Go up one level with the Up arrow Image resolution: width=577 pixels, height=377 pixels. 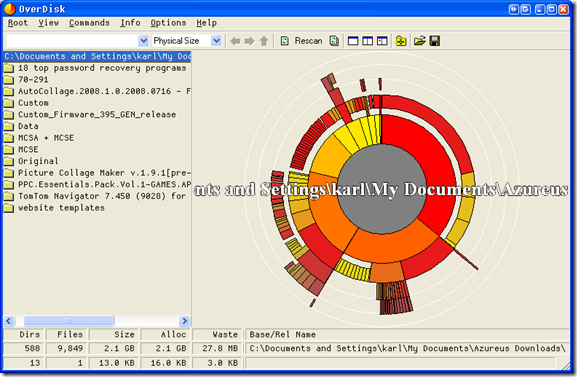264,41
